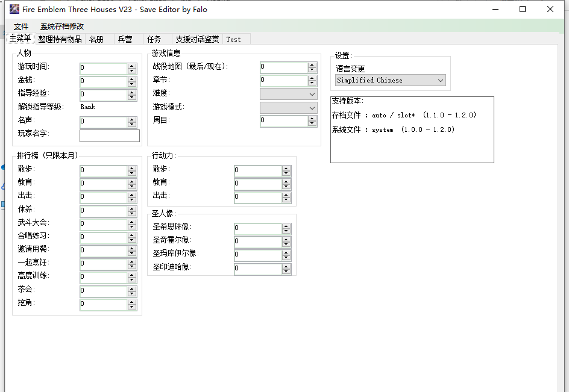Close the Save Editor window
The height and width of the screenshot is (392, 569).
click(550, 10)
